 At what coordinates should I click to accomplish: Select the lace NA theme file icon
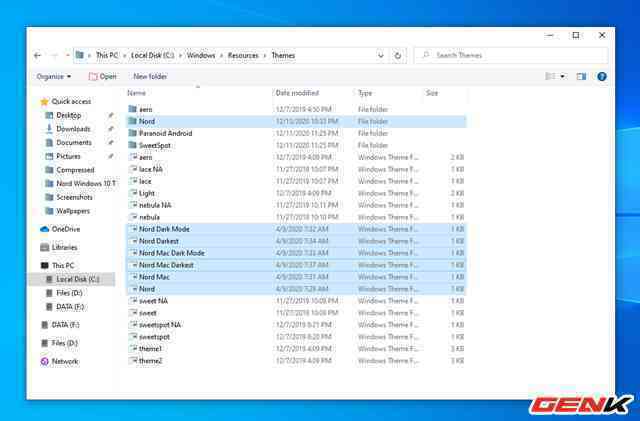click(x=133, y=169)
